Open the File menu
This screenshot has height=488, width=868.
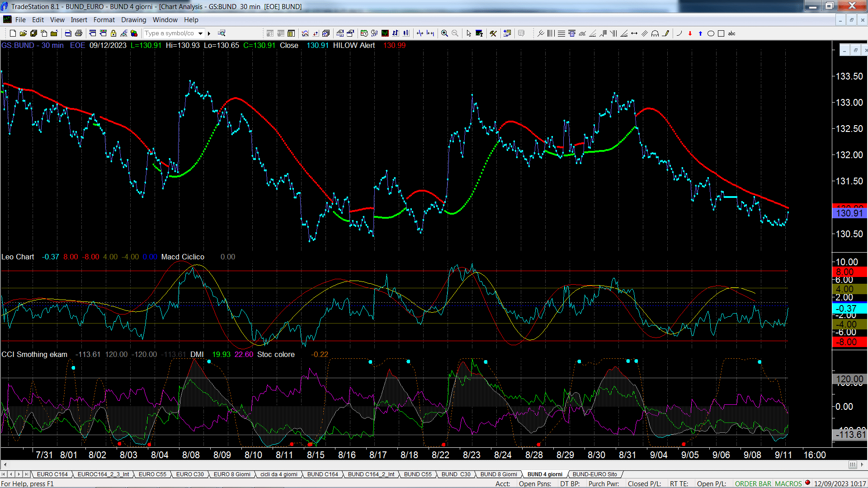tap(20, 20)
